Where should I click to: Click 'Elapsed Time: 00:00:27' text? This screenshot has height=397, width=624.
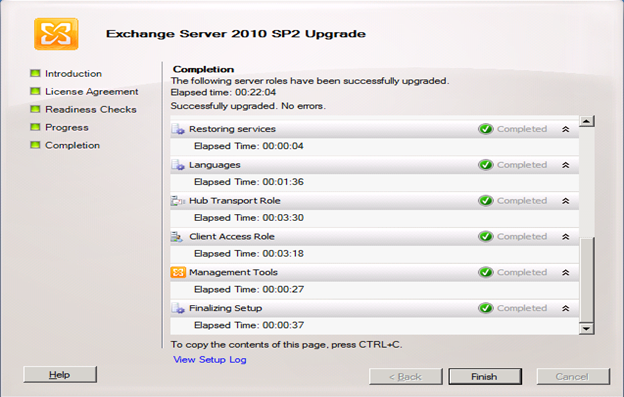point(249,289)
